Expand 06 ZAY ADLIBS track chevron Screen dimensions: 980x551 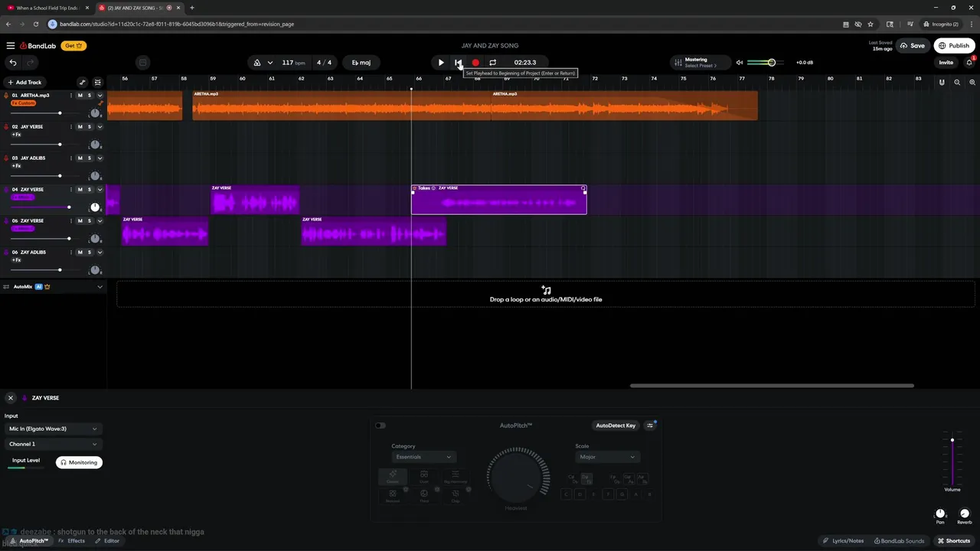click(x=100, y=253)
